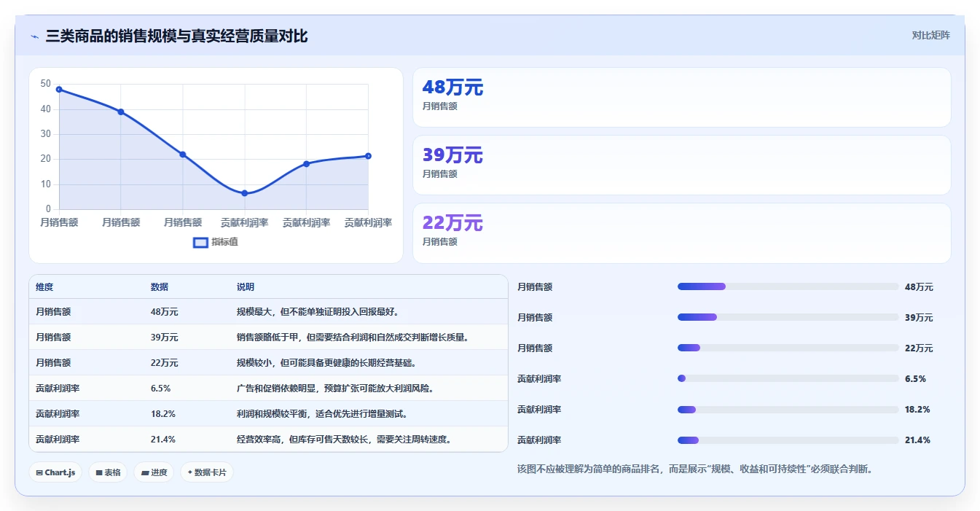Viewport: 980px width, 511px height.
Task: Click the 21.4% cell in the table
Action: click(162, 440)
